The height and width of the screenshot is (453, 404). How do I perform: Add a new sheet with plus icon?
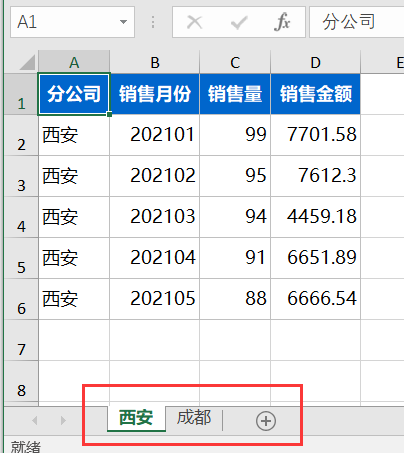tap(266, 421)
